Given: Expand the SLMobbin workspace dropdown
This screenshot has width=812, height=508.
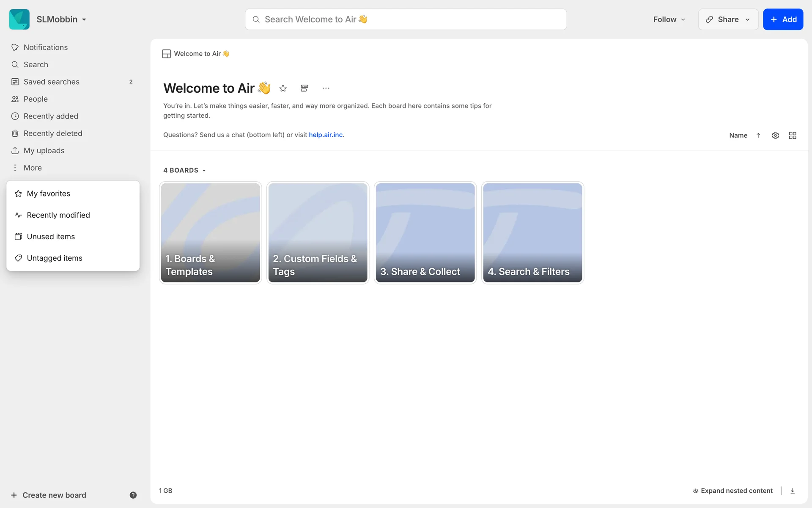Looking at the screenshot, I should [x=61, y=19].
